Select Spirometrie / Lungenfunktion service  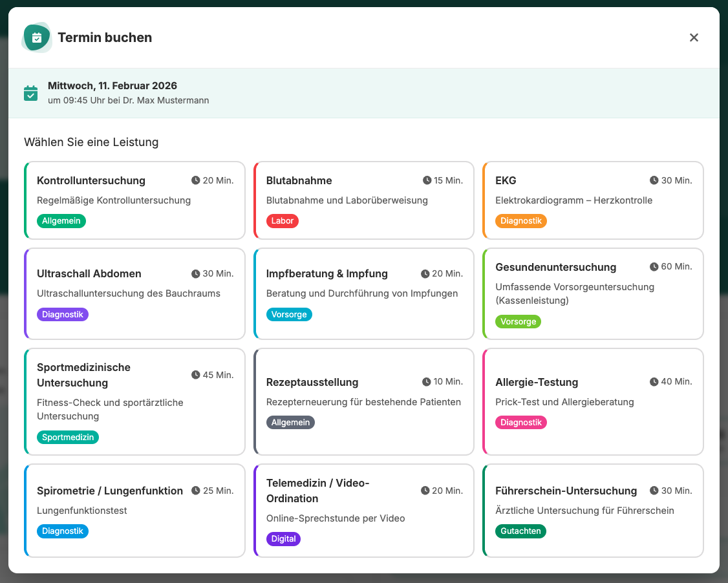[x=134, y=510]
